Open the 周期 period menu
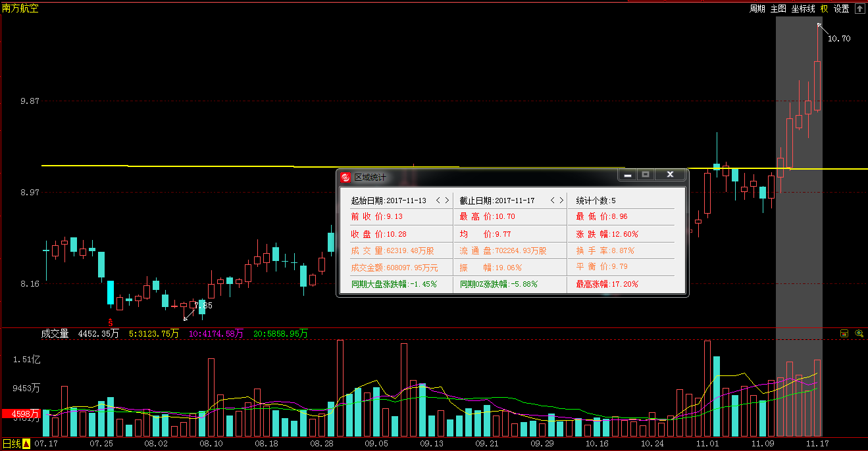The height and width of the screenshot is (451, 868). (757, 9)
